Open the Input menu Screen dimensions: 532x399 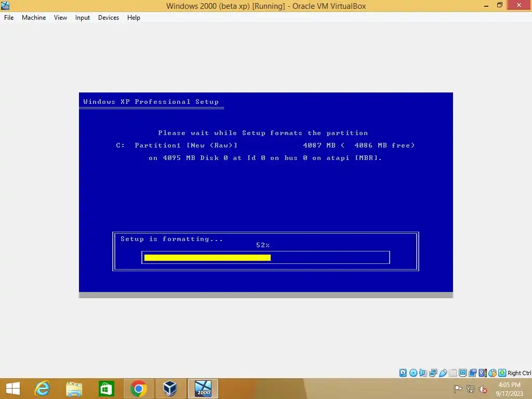pos(83,18)
